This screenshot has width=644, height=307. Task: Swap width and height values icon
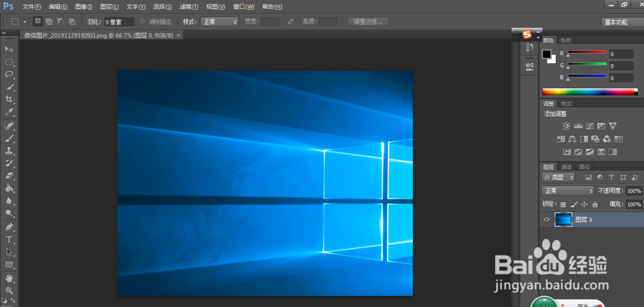(x=291, y=22)
